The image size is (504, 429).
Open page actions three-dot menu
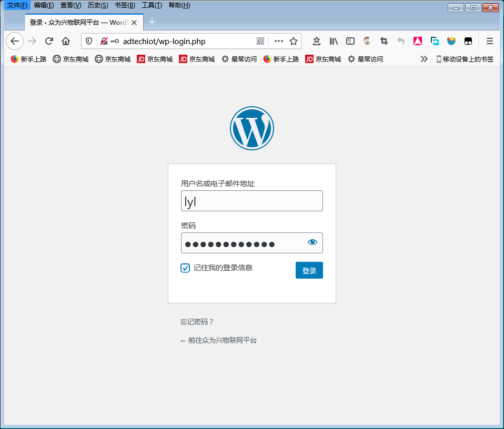point(279,41)
